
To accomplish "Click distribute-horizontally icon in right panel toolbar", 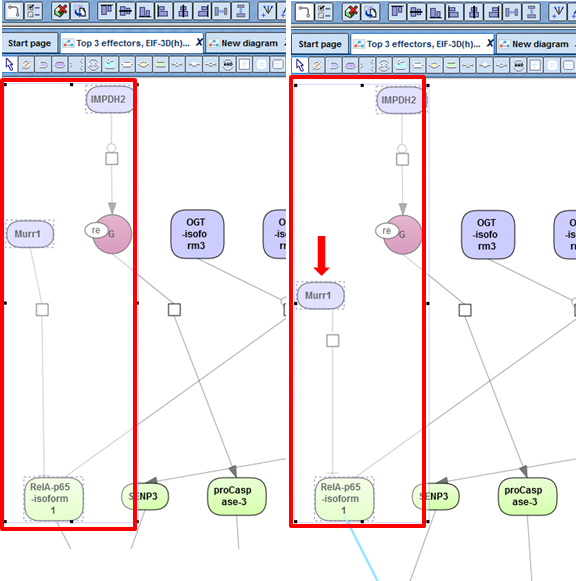I will pyautogui.click(x=512, y=11).
